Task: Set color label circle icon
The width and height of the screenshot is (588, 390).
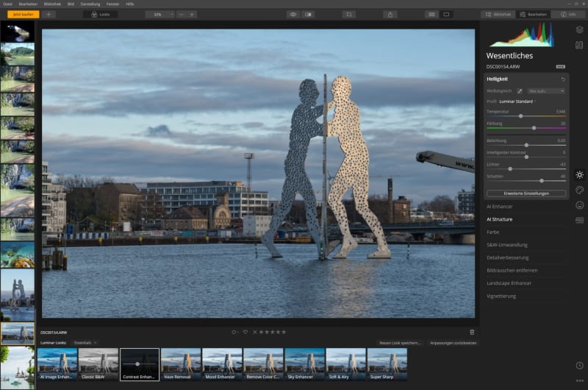Action: [x=234, y=332]
